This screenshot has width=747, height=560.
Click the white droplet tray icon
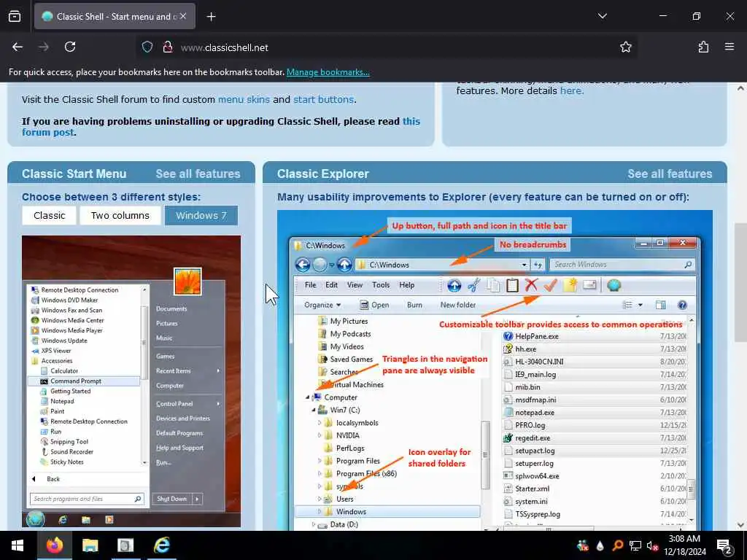pyautogui.click(x=600, y=545)
